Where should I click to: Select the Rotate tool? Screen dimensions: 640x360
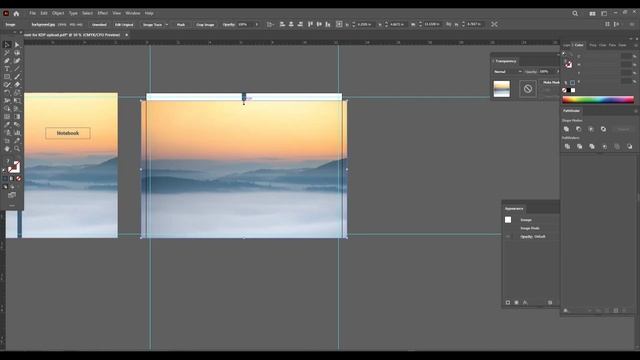[x=7, y=93]
